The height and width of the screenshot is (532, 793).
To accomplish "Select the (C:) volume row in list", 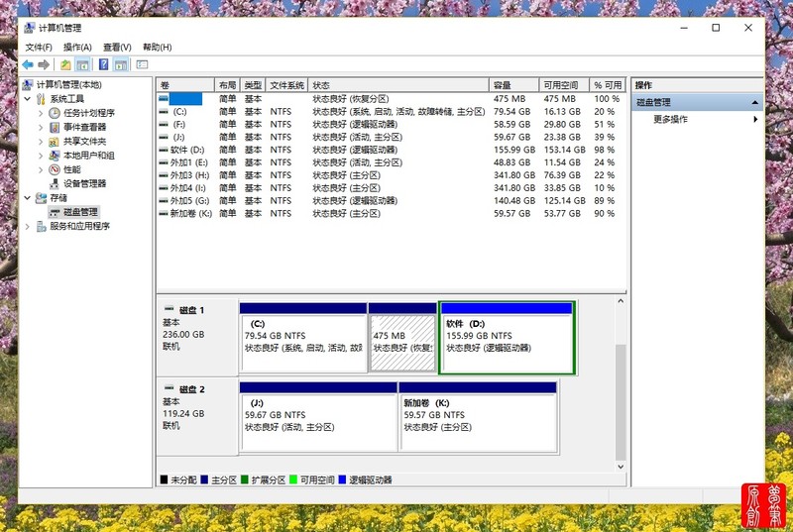I will (x=391, y=112).
